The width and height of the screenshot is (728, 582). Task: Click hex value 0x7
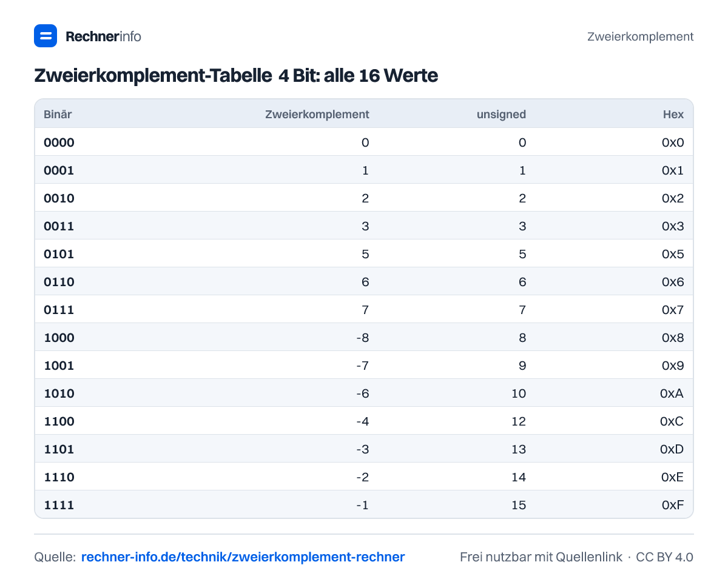point(673,310)
